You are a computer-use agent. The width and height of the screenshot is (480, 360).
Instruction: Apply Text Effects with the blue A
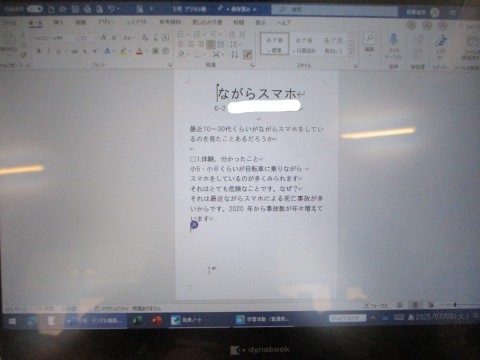(107, 51)
